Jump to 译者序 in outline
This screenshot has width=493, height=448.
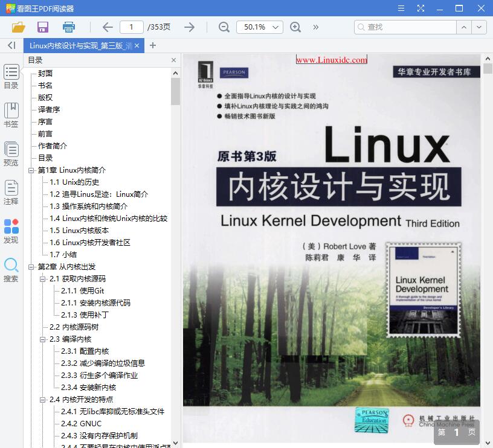tap(49, 110)
